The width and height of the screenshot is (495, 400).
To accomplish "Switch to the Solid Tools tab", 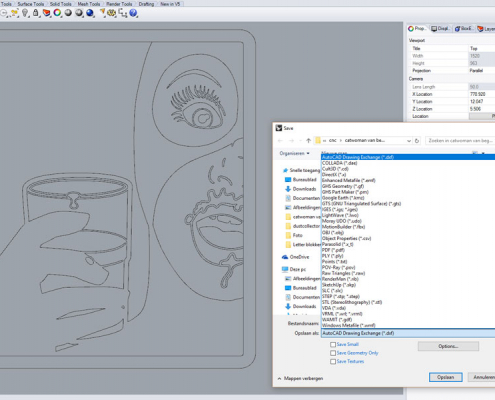I will [x=61, y=4].
